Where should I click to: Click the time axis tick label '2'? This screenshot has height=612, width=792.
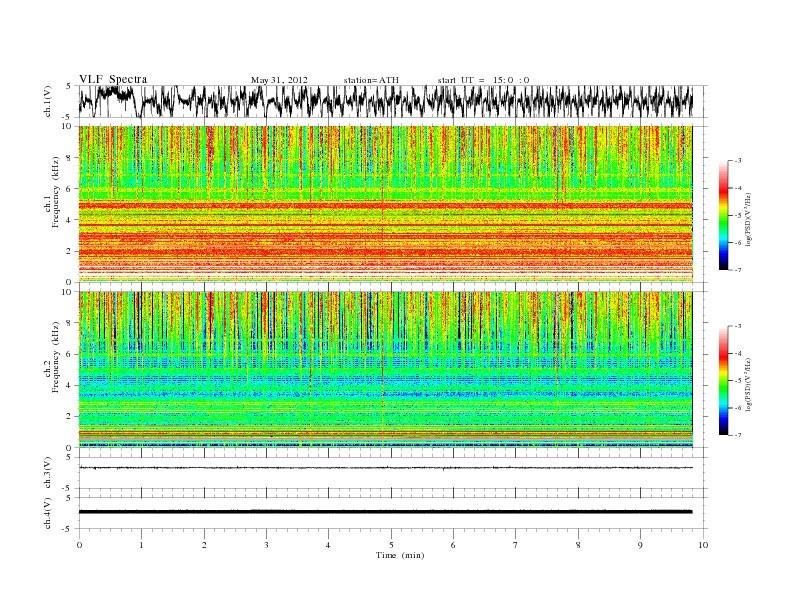[x=204, y=545]
